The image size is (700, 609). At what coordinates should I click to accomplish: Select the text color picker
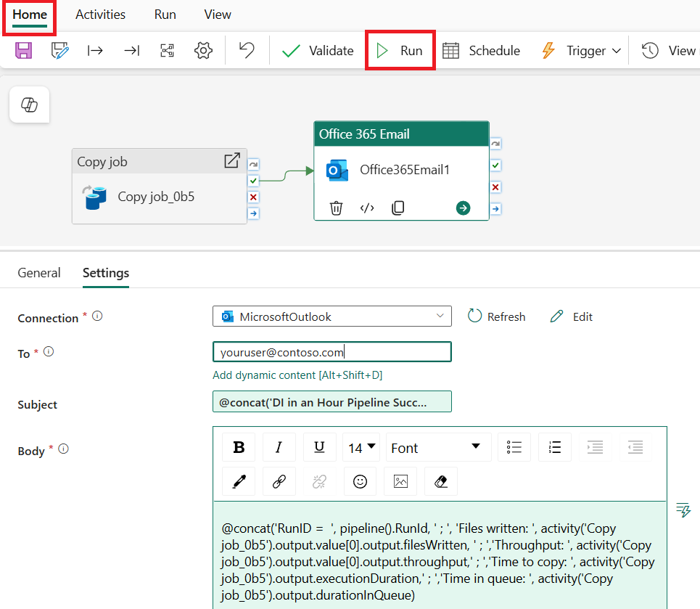click(x=239, y=481)
